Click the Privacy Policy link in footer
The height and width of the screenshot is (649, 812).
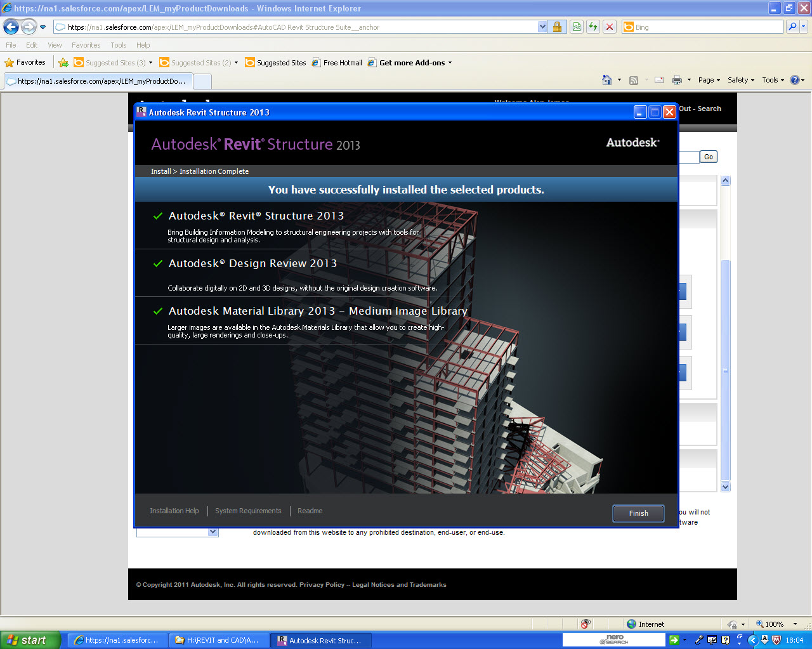[322, 585]
